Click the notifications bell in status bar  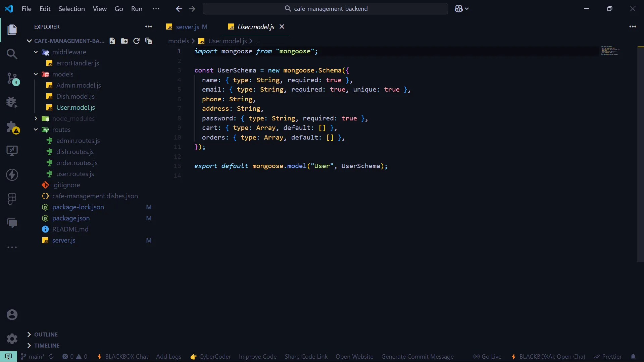[x=633, y=357]
